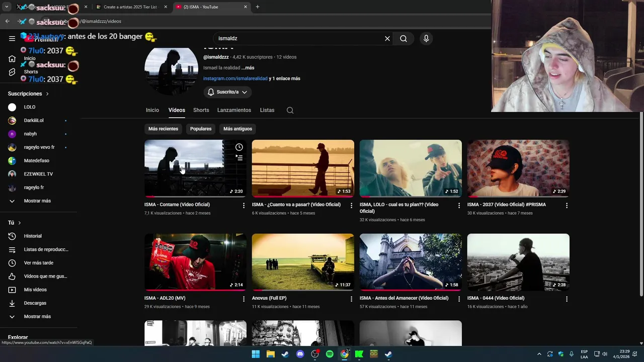Play the Antes del Amanecer thumbnail
644x362 pixels.
click(x=411, y=262)
